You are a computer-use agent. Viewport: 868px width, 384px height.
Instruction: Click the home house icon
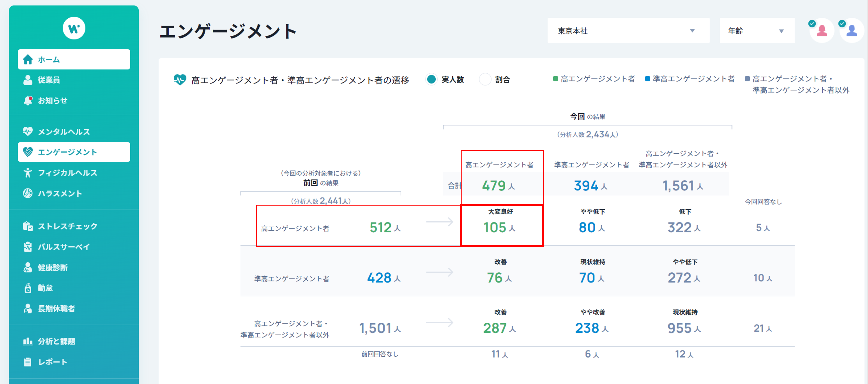pyautogui.click(x=28, y=59)
